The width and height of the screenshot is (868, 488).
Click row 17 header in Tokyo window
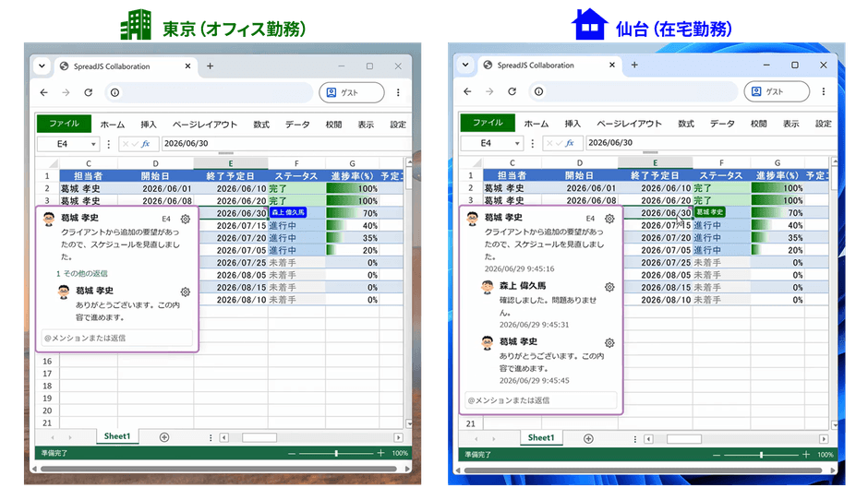(x=47, y=374)
